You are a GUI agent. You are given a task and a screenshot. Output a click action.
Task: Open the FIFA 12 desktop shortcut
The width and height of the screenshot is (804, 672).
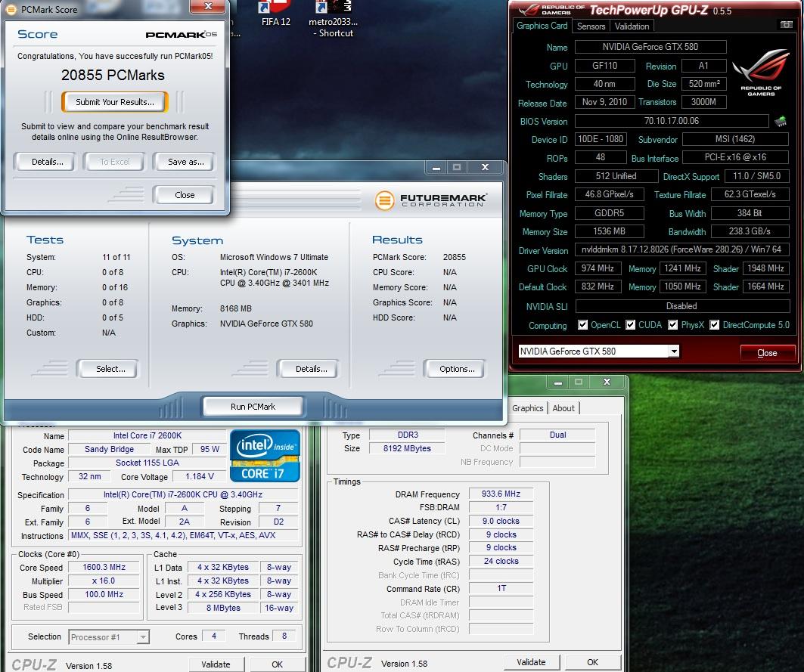[x=276, y=14]
